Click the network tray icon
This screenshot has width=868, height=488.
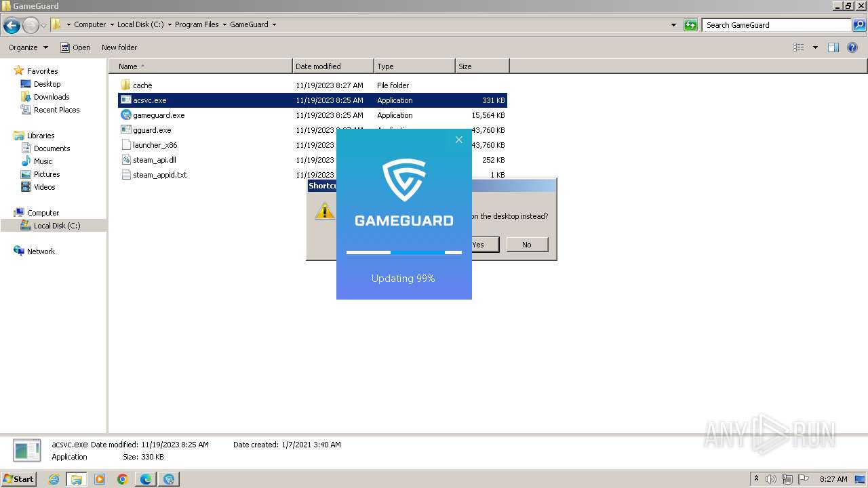coord(787,479)
